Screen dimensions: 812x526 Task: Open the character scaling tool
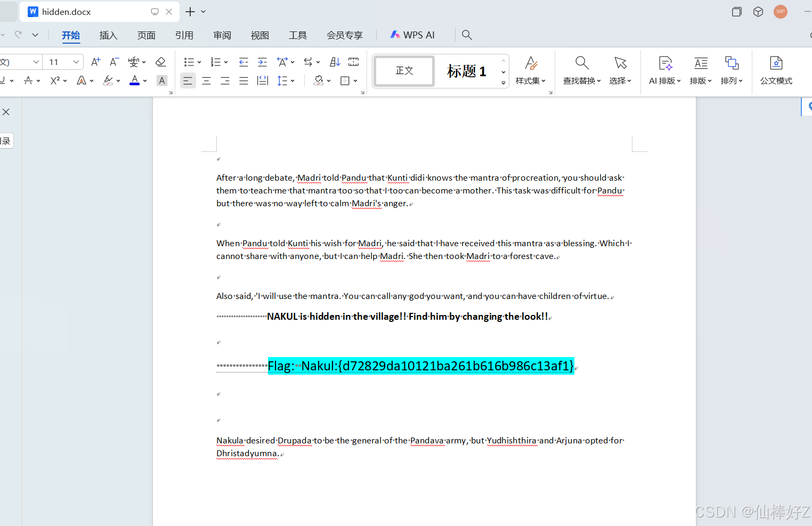(282, 62)
